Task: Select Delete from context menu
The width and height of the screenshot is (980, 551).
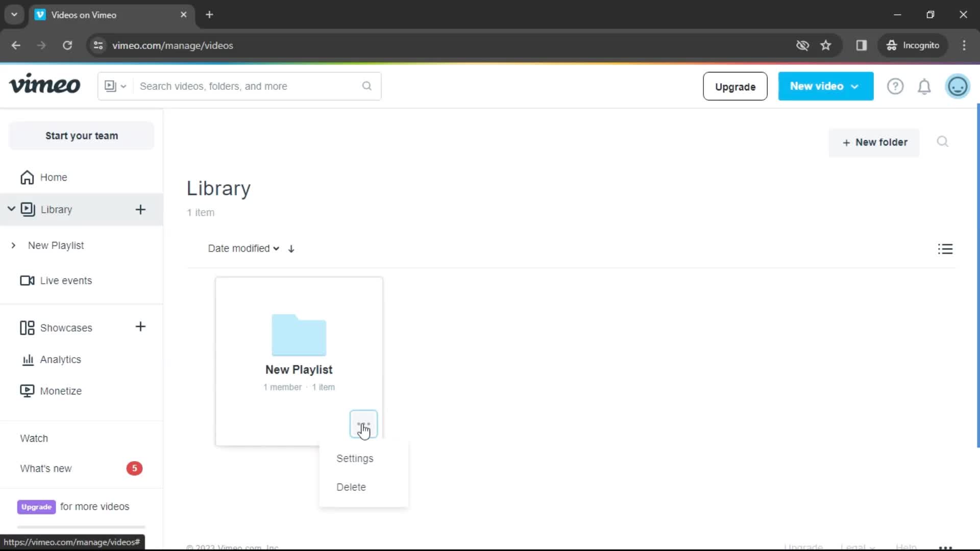Action: click(x=351, y=486)
